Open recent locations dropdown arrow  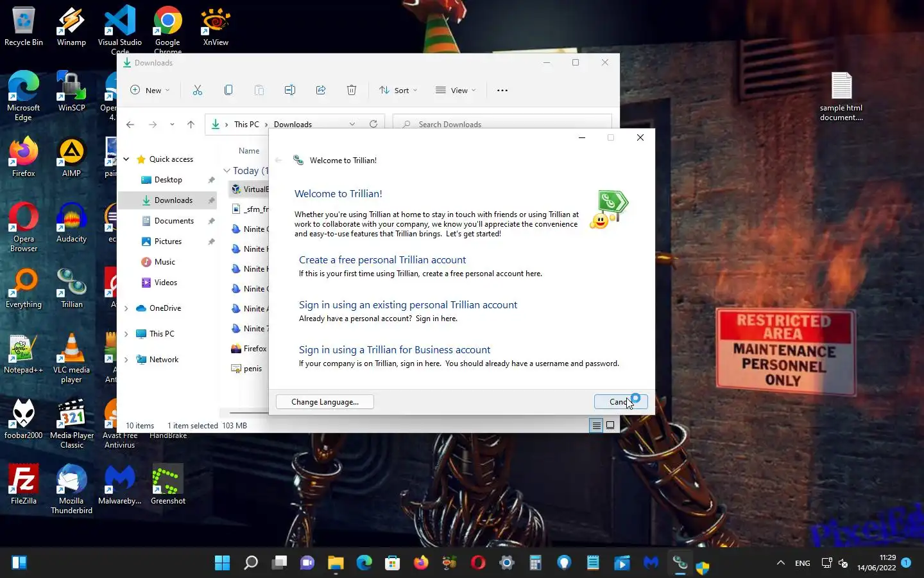pyautogui.click(x=172, y=125)
